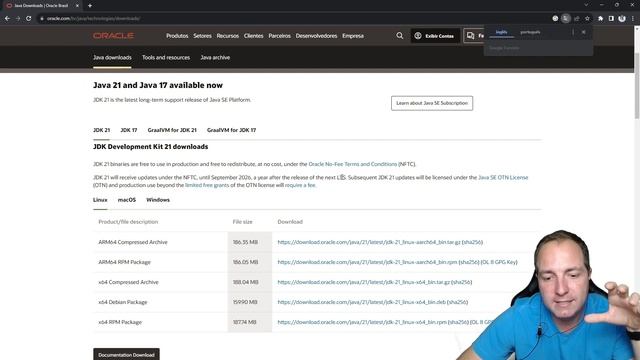Open translate popup options menu
Screen dimensions: 640x360
pyautogui.click(x=573, y=32)
